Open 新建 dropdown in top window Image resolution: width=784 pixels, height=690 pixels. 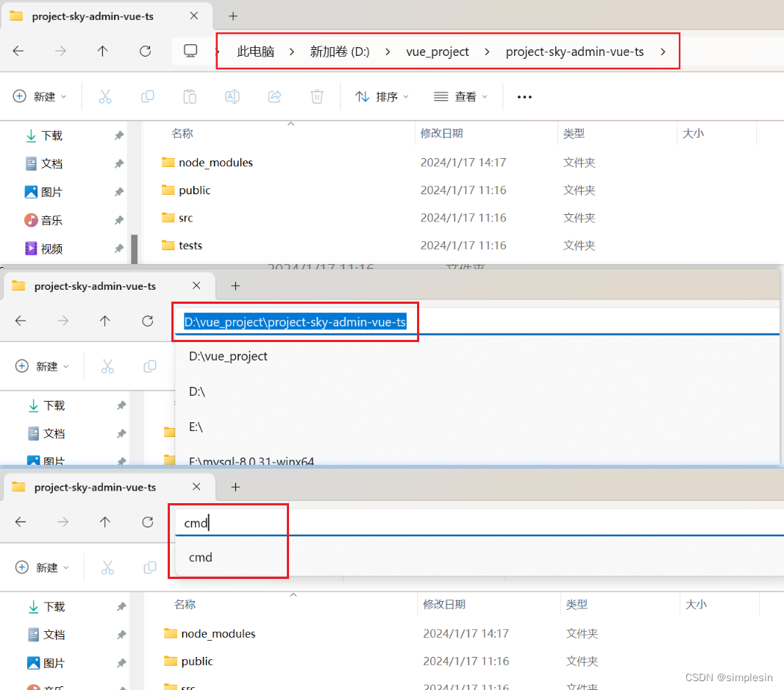[x=40, y=96]
